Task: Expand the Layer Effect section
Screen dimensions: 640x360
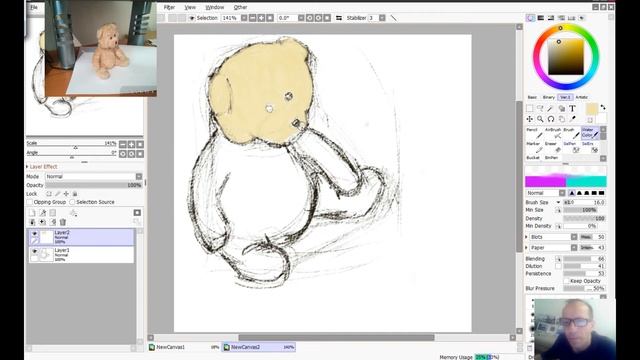Action: click(x=41, y=167)
